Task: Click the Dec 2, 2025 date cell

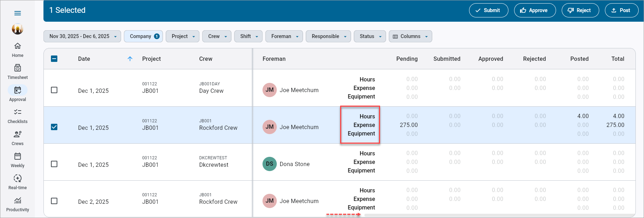Action: [93, 202]
